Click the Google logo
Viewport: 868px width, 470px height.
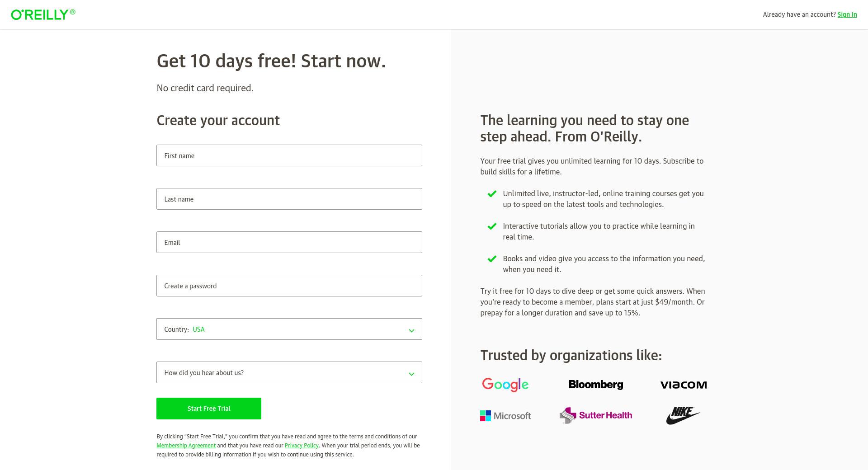coord(505,385)
